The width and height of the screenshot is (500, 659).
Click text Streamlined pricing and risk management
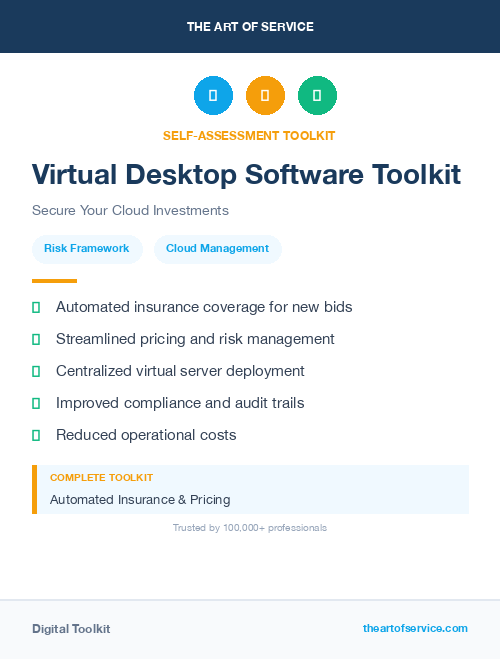[195, 339]
